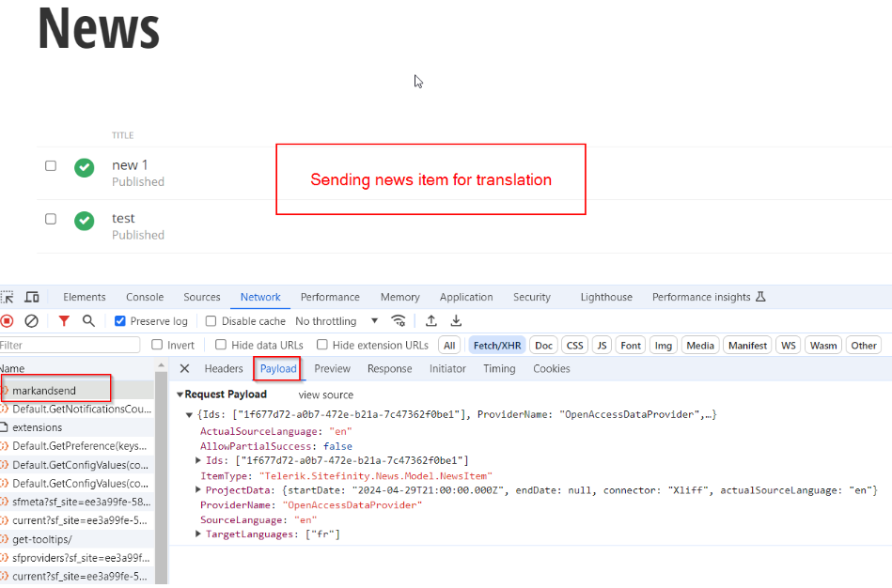
Task: Filter requests by Fetch/XHR
Action: tap(497, 345)
